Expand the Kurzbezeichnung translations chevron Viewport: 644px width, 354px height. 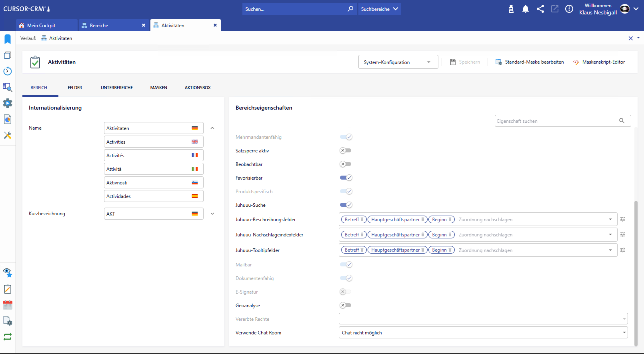click(x=212, y=214)
